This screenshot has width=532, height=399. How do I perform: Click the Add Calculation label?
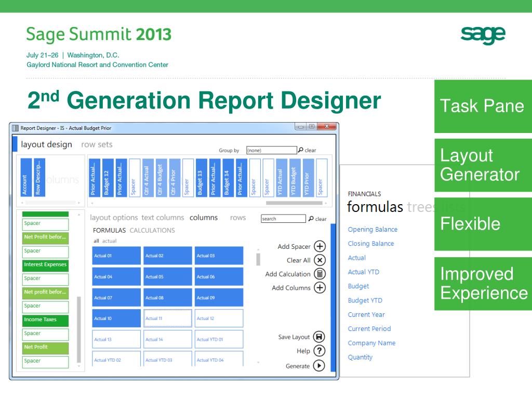click(x=288, y=274)
